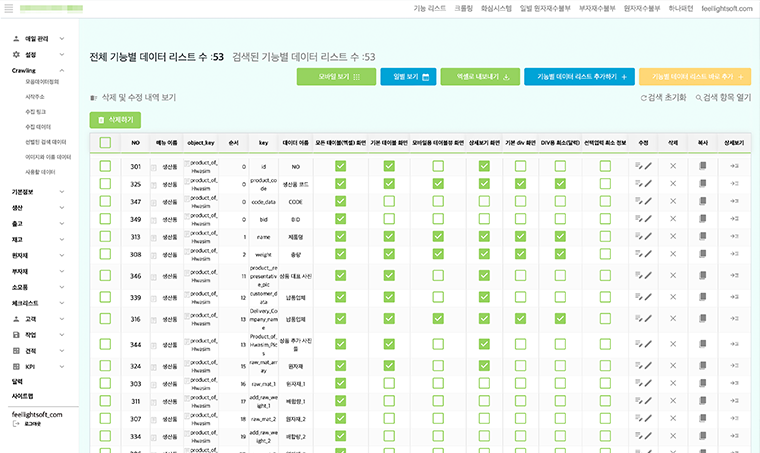Click the 엑셀로 내보내기 export button
This screenshot has width=760, height=453.
coord(477,76)
